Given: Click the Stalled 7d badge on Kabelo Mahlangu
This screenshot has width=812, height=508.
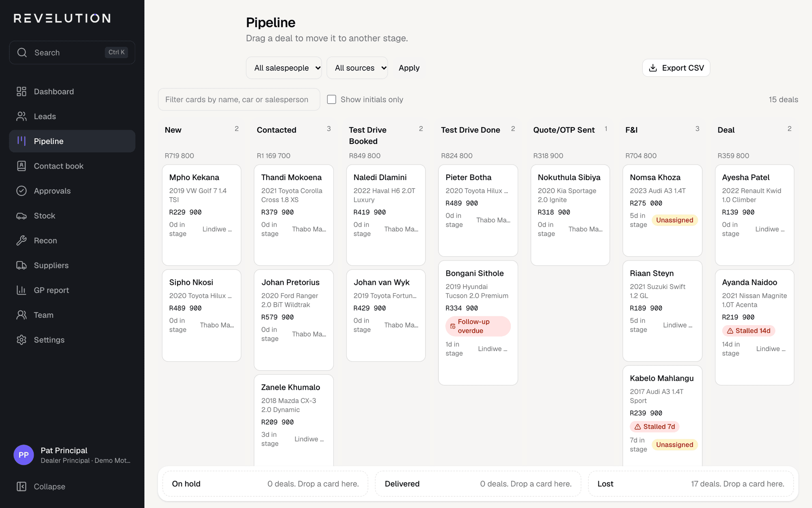Looking at the screenshot, I should pyautogui.click(x=655, y=427).
